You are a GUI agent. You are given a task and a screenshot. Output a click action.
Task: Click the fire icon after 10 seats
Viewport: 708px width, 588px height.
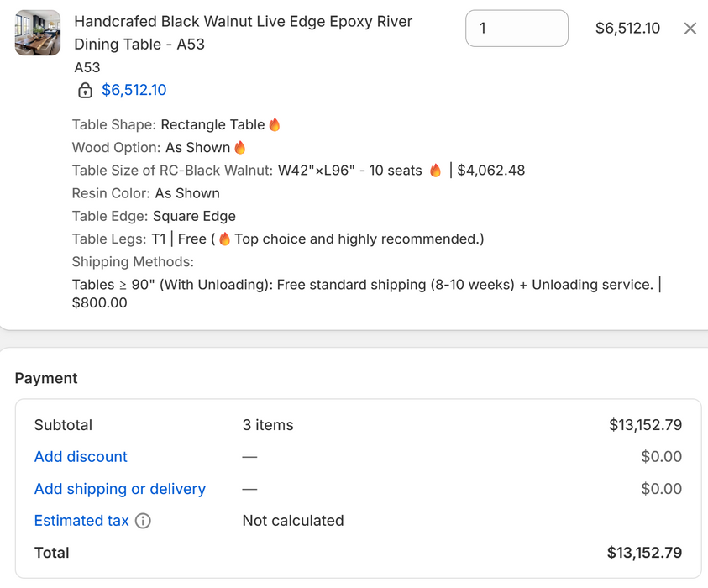[x=435, y=171]
